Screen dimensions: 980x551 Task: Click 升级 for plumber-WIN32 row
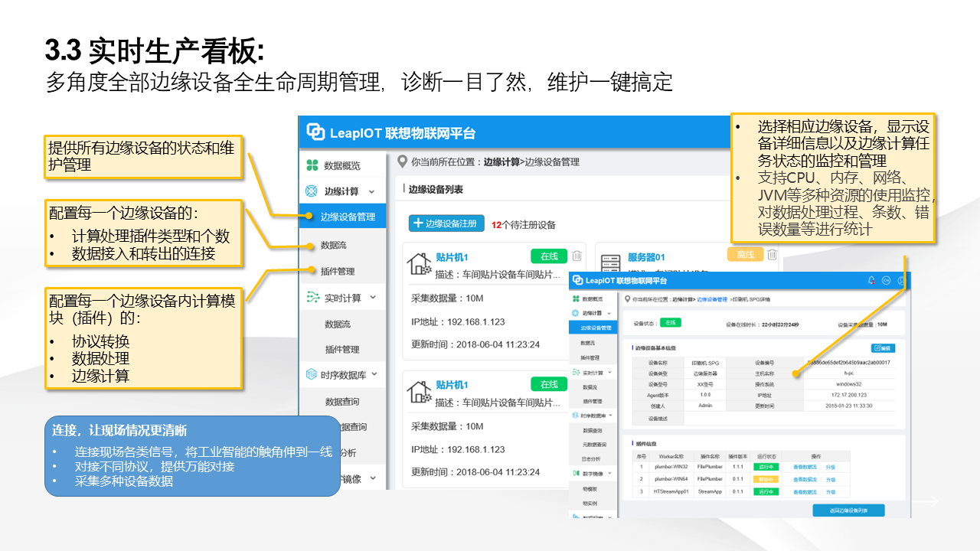831,466
